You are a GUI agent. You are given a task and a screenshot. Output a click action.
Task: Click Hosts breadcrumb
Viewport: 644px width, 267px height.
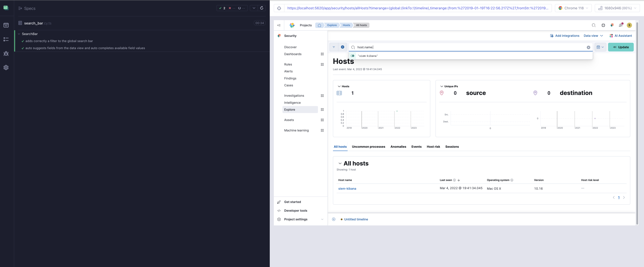346,25
